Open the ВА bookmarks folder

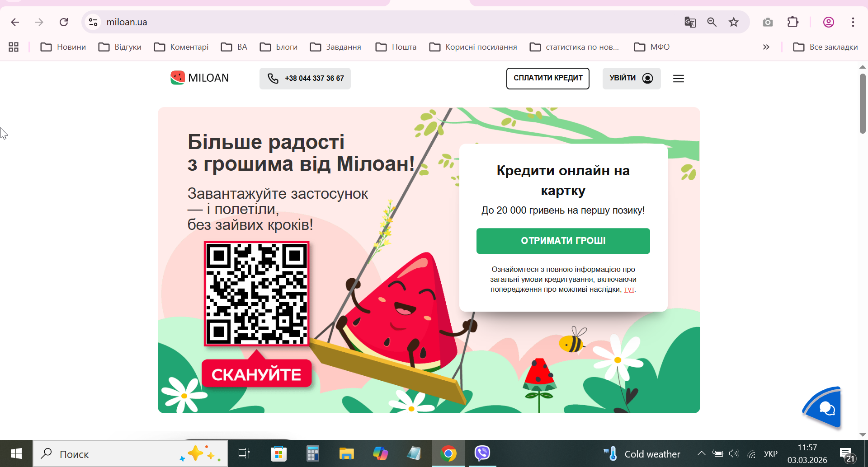click(x=234, y=47)
